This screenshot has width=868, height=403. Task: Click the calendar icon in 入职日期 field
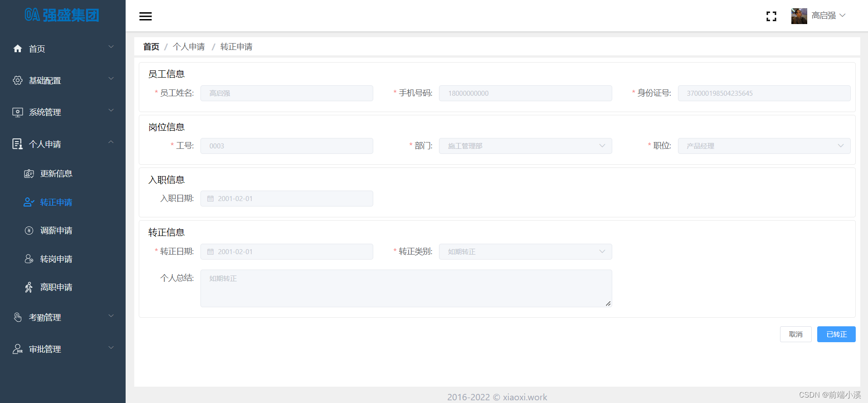tap(210, 199)
